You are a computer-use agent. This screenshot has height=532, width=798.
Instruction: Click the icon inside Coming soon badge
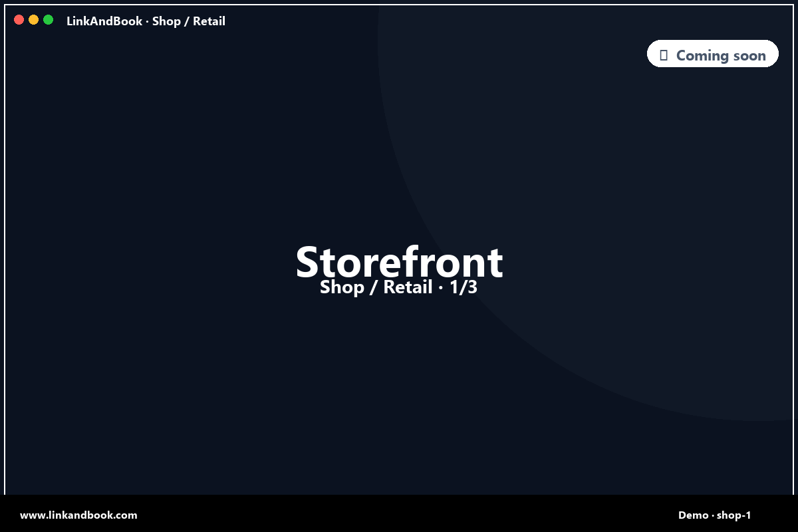[663, 55]
